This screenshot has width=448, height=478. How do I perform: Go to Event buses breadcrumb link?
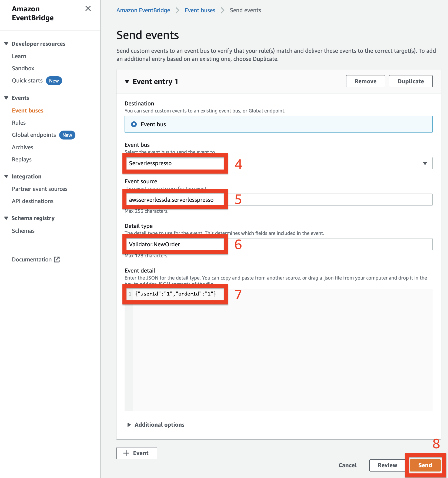[x=200, y=10]
